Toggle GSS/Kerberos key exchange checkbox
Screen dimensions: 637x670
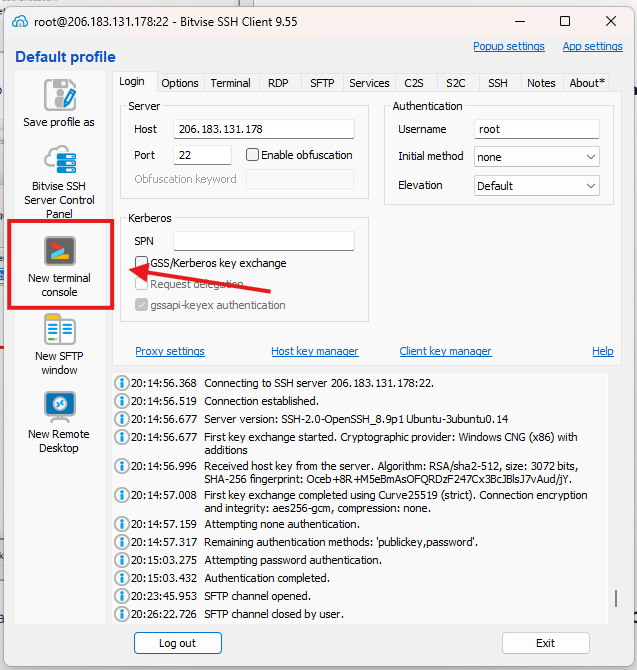[x=141, y=263]
